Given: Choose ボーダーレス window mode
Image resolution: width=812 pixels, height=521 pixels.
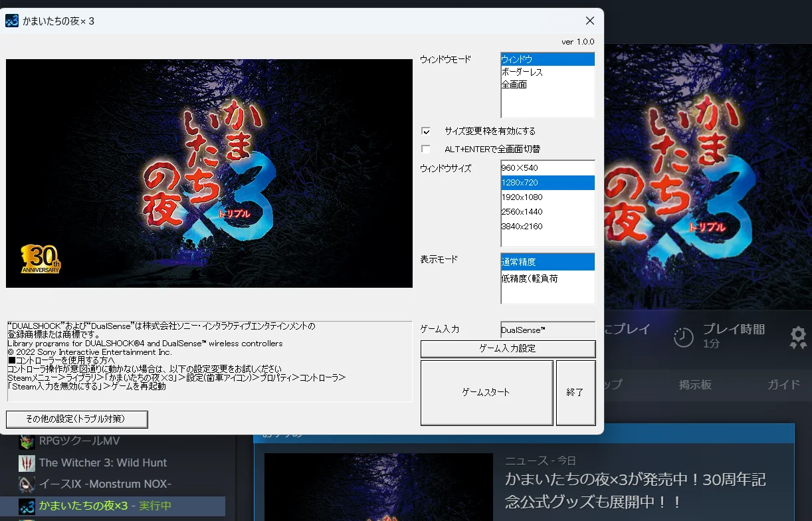Looking at the screenshot, I should pos(548,72).
